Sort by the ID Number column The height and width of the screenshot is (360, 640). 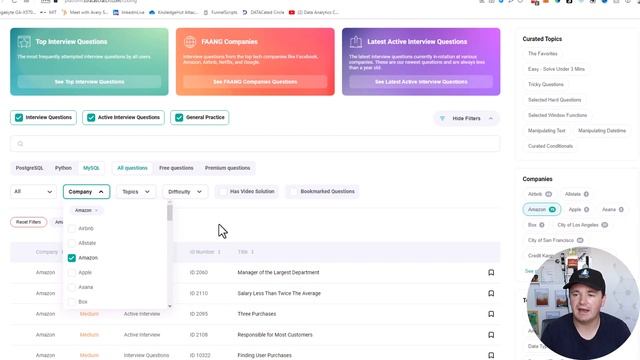(x=205, y=252)
